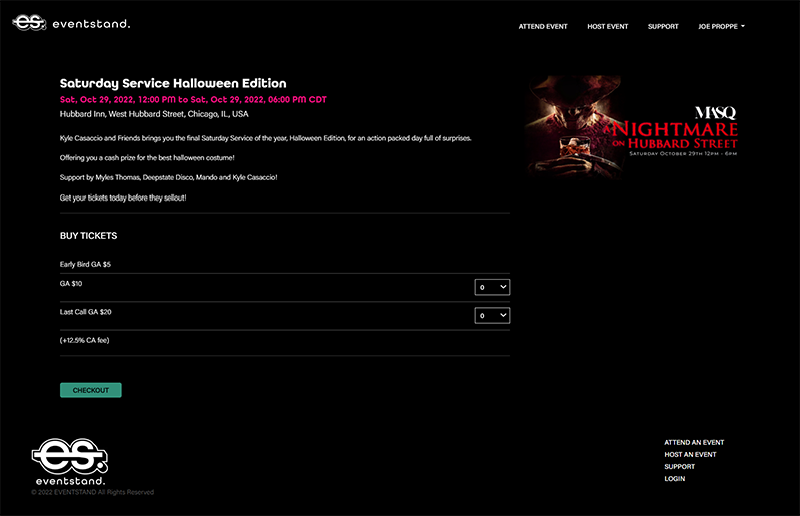Open the Attend Event menu item
The height and width of the screenshot is (516, 800).
click(543, 27)
